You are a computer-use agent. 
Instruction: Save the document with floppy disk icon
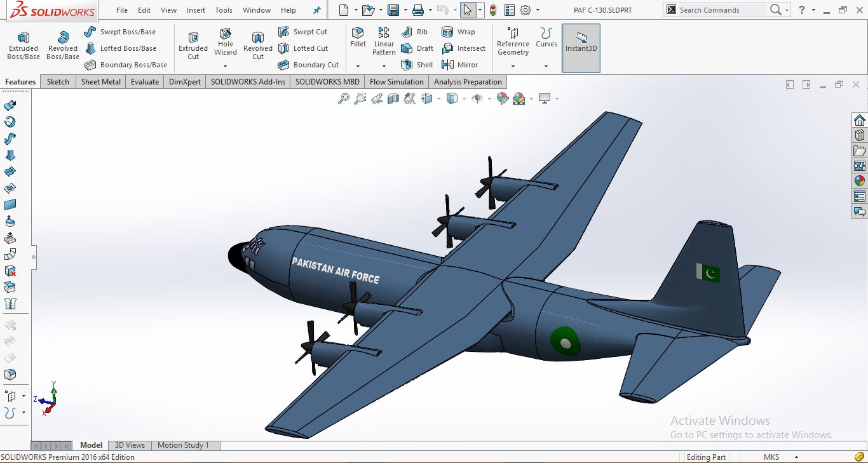coord(393,10)
